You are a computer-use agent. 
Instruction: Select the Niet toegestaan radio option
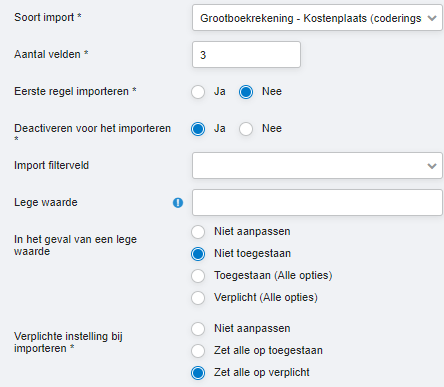(x=198, y=254)
